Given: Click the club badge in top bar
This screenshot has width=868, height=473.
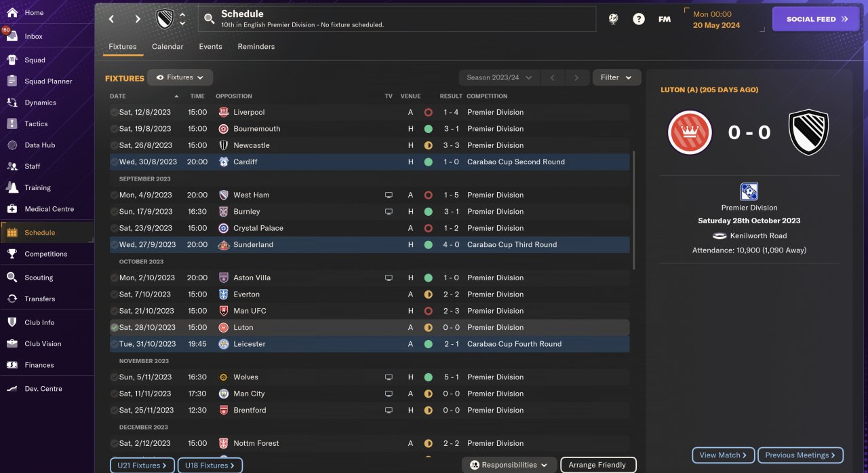Looking at the screenshot, I should coord(165,19).
